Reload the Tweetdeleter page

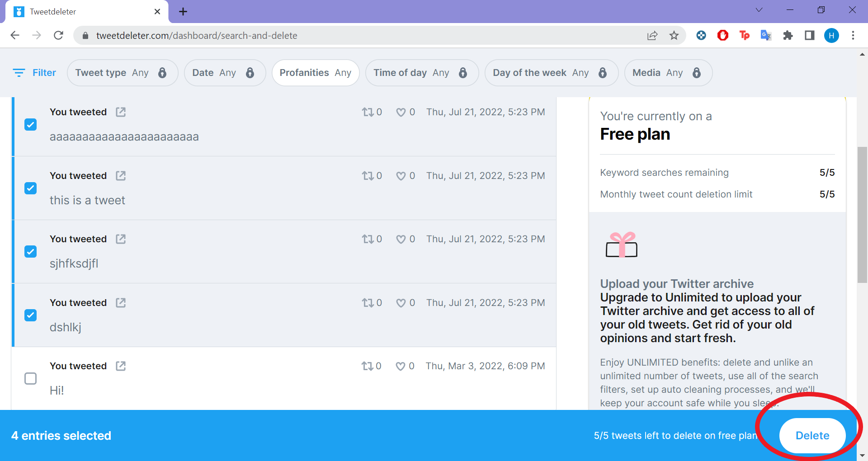click(58, 35)
